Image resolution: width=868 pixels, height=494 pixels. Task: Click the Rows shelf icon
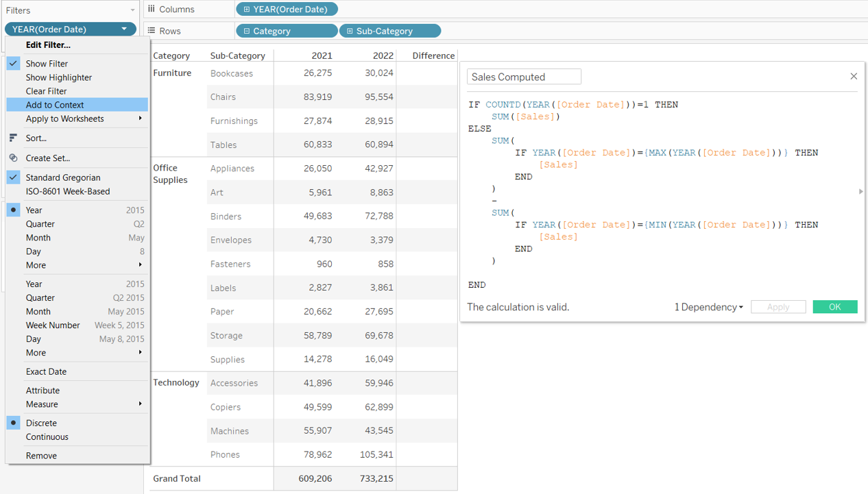pos(151,31)
